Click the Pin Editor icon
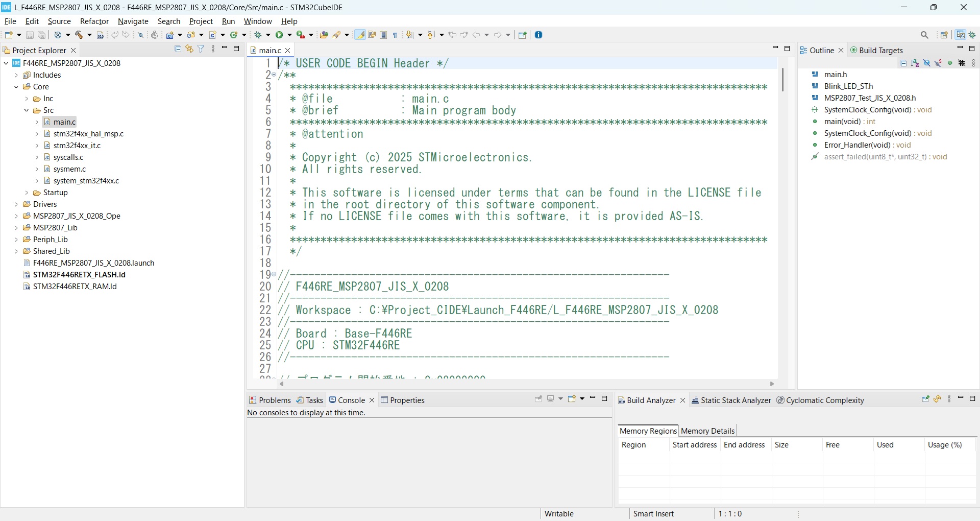The width and height of the screenshot is (980, 521). pos(523,35)
